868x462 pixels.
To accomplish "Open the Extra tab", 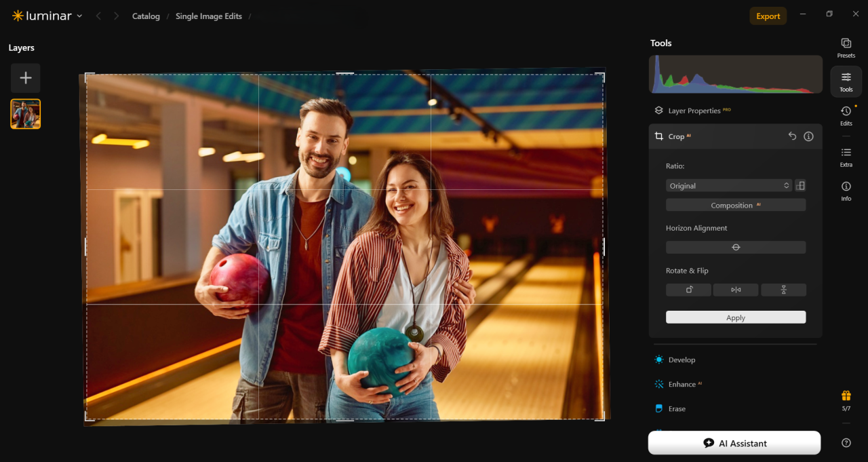I will 846,157.
